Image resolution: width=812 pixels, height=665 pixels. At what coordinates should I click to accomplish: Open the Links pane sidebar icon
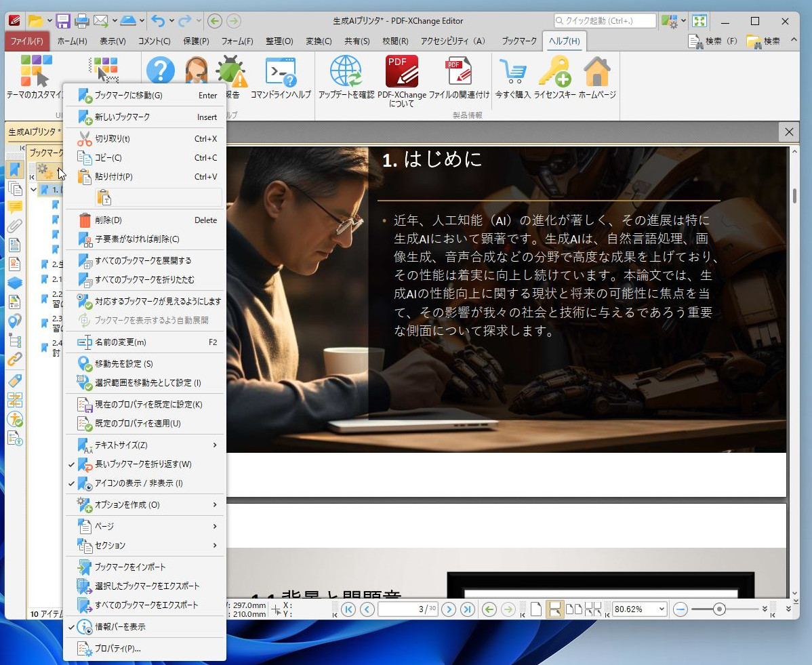(x=14, y=359)
